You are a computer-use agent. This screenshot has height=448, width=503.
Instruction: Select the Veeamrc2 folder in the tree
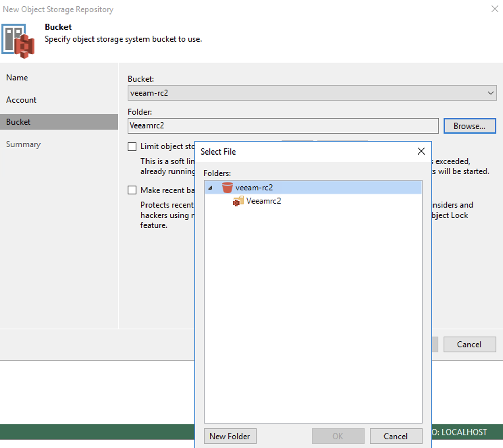pyautogui.click(x=264, y=201)
